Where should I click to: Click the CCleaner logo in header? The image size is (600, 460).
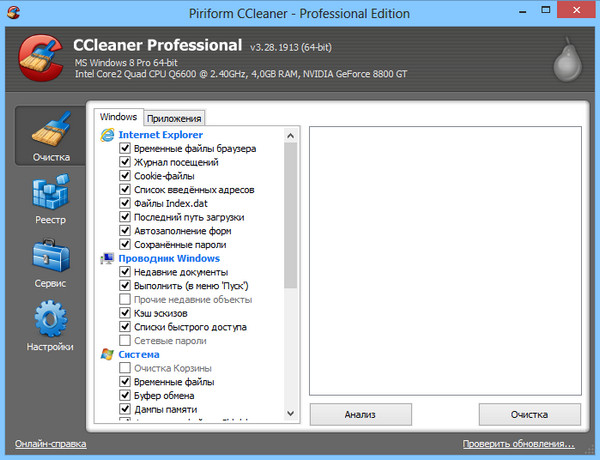[40, 58]
